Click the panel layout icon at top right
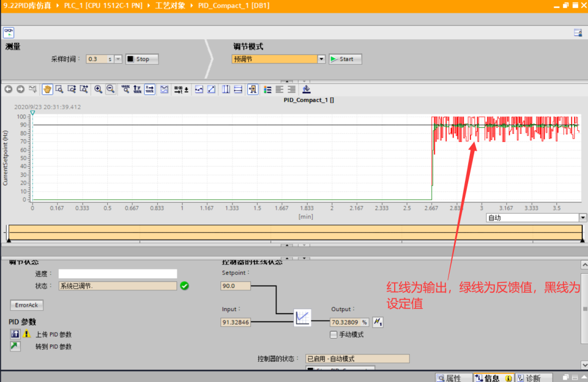This screenshot has width=588, height=382. (x=578, y=33)
